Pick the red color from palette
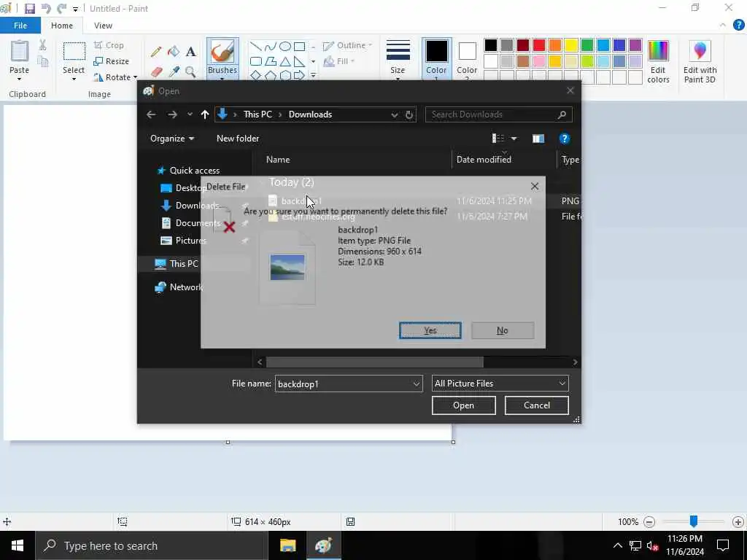747x560 pixels. [539, 45]
